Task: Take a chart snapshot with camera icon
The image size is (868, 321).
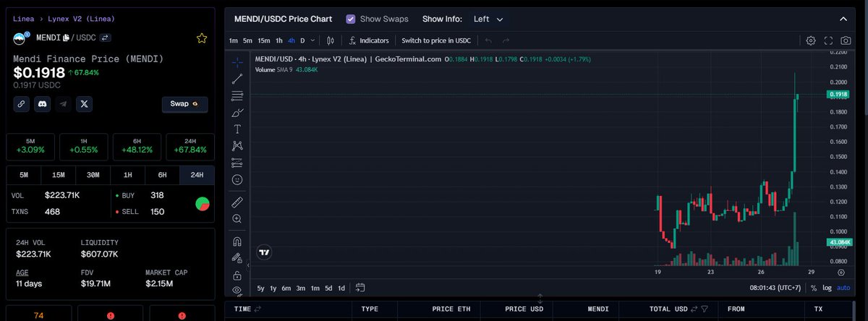Action: (x=845, y=40)
